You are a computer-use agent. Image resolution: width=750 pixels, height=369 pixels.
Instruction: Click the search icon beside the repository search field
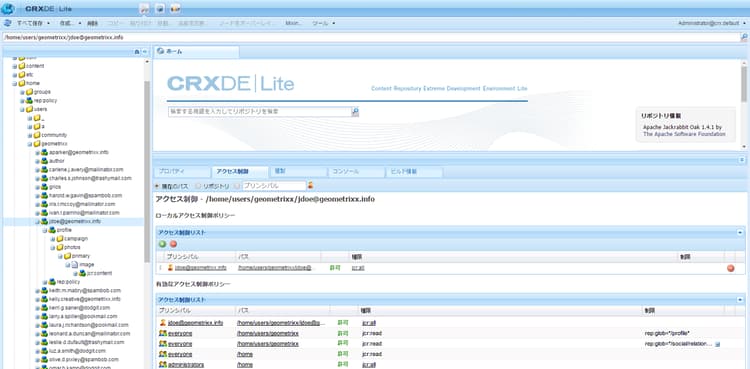[x=355, y=112]
